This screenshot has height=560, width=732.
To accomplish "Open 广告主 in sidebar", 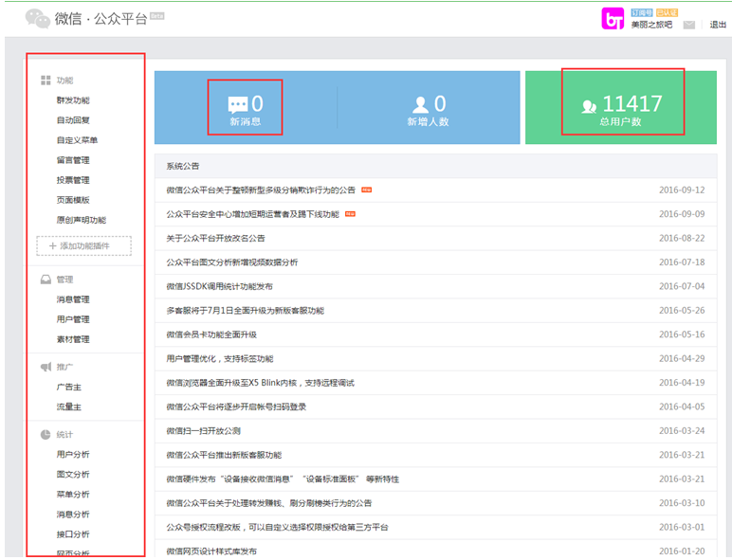I will (69, 387).
